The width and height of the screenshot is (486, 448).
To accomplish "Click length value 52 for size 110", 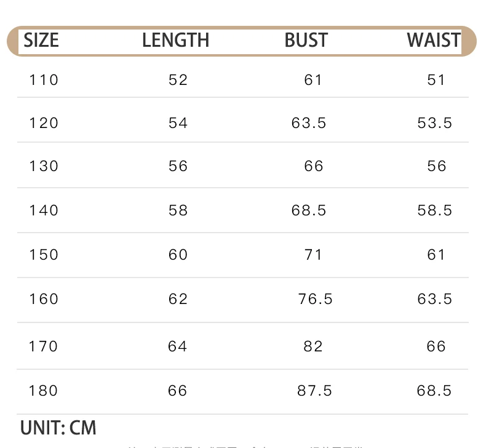I will 178,80.
